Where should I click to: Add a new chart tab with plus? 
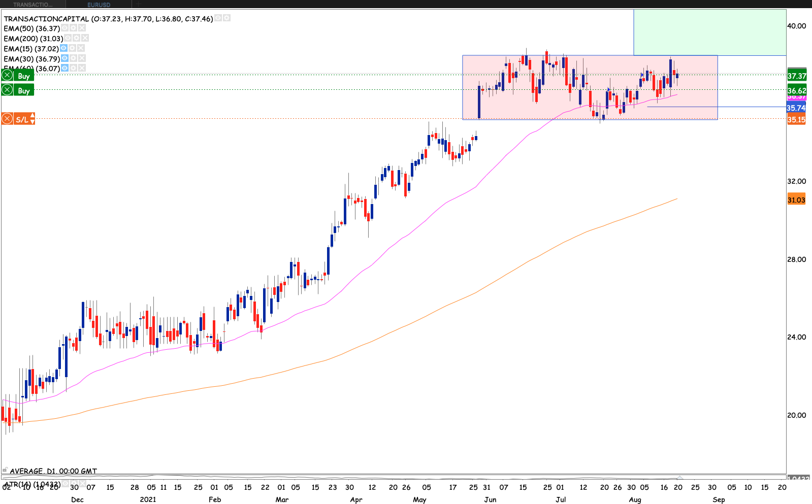point(138,5)
